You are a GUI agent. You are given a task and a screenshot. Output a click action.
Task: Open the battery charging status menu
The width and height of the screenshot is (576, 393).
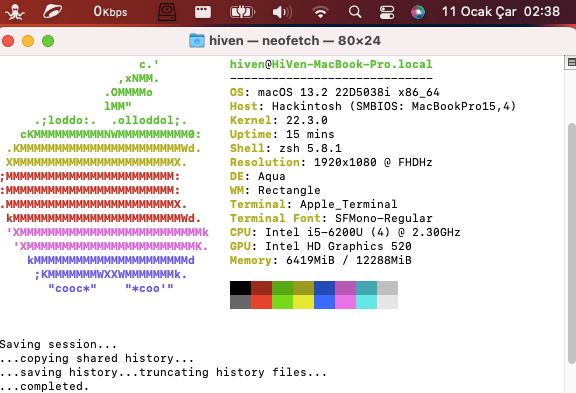click(x=242, y=12)
